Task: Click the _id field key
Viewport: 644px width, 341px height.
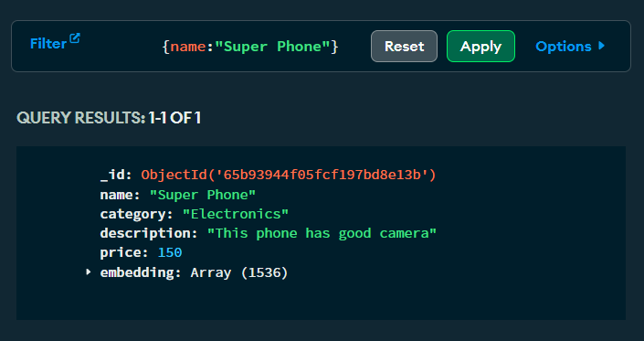Action: click(112, 175)
